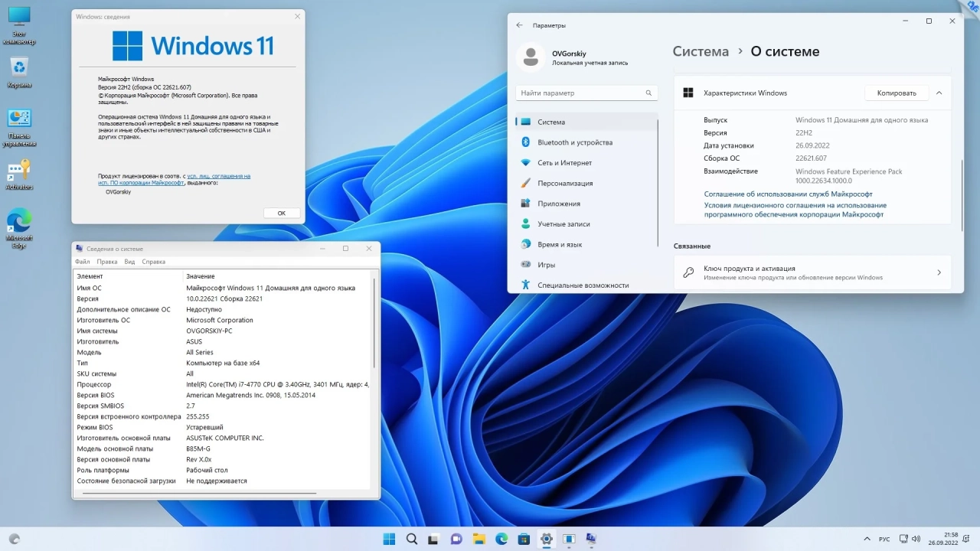Open Игры section in Settings
The width and height of the screenshot is (980, 551).
(586, 265)
